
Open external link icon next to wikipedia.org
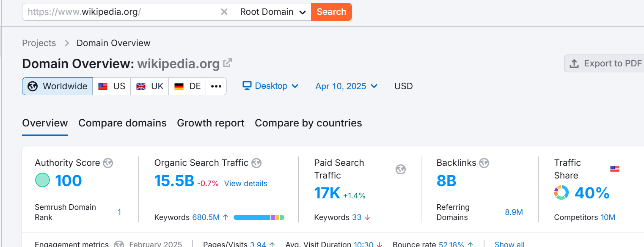click(228, 63)
